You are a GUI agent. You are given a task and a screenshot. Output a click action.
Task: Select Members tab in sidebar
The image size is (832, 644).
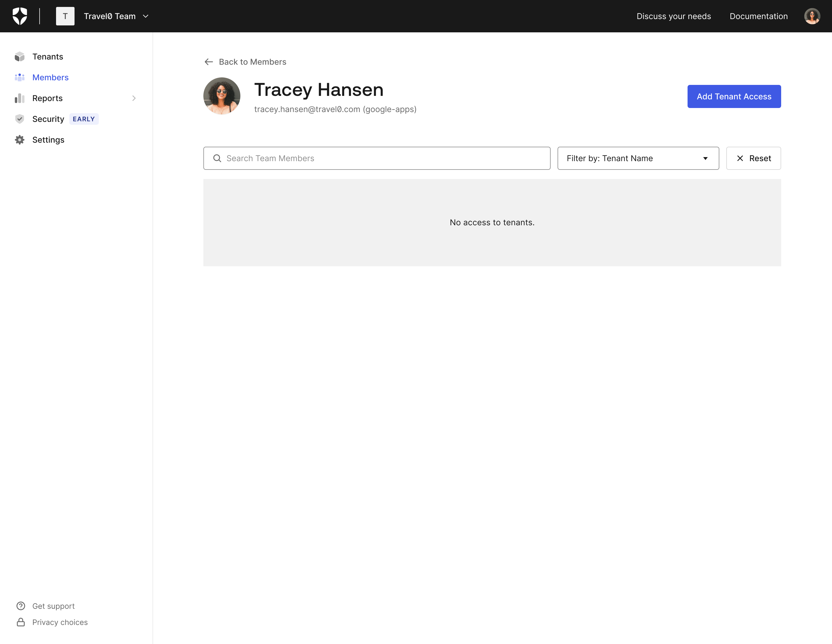(50, 77)
